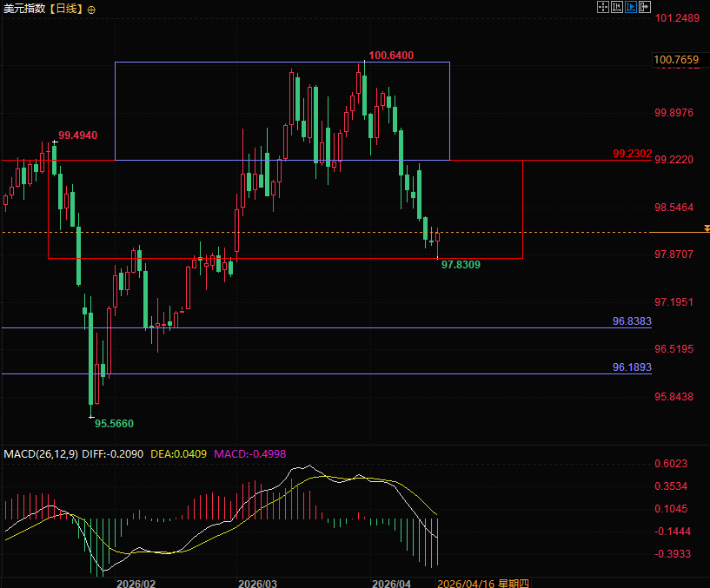Click the -0.1444 MACD axis value
Screen dimensions: 710x588
(673, 532)
